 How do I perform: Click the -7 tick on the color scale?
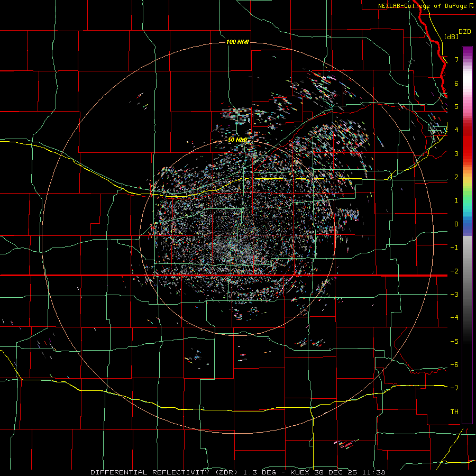pos(454,388)
